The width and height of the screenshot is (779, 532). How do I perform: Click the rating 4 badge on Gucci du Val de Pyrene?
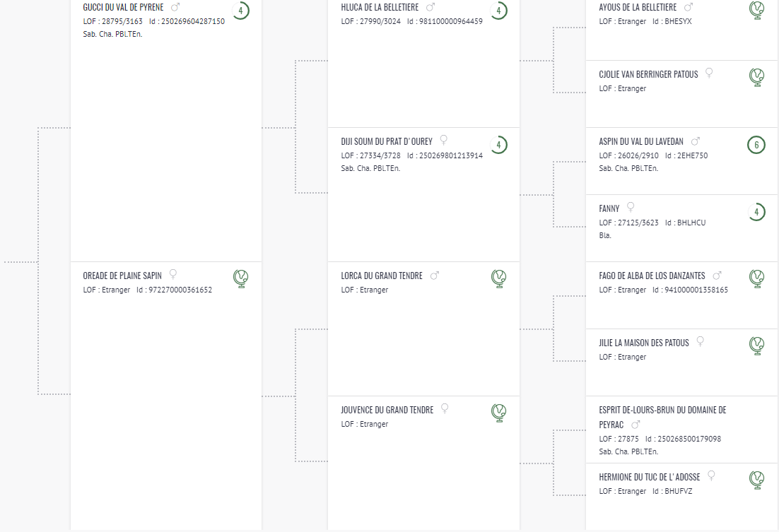point(240,10)
